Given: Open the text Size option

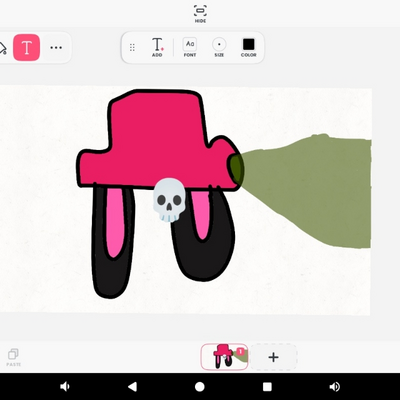Looking at the screenshot, I should coord(219,47).
